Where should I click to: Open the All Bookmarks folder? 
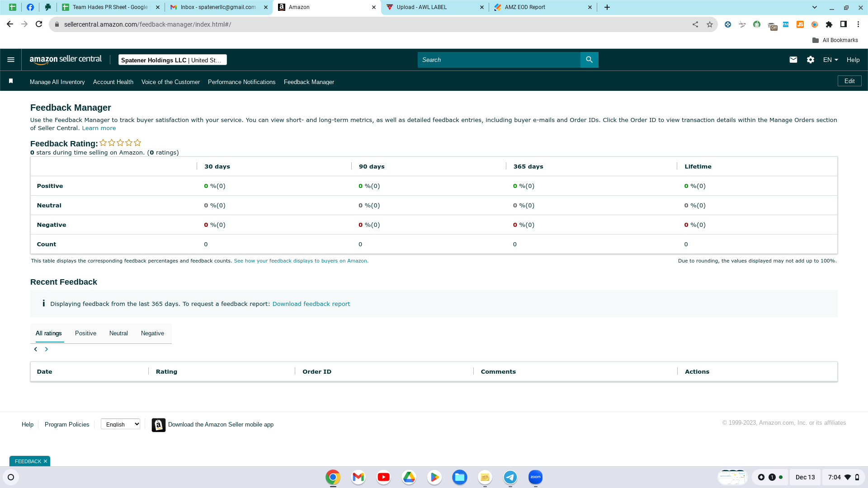click(x=835, y=40)
